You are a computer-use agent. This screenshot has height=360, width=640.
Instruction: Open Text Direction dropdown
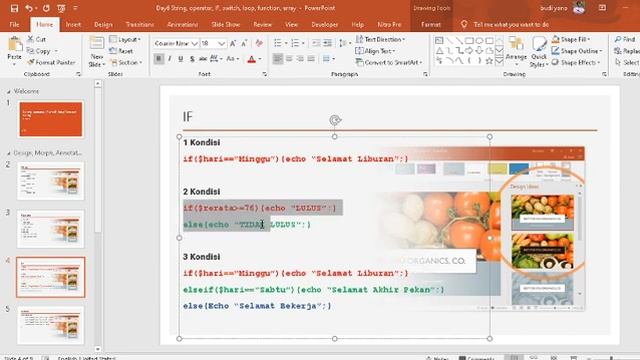[380, 40]
